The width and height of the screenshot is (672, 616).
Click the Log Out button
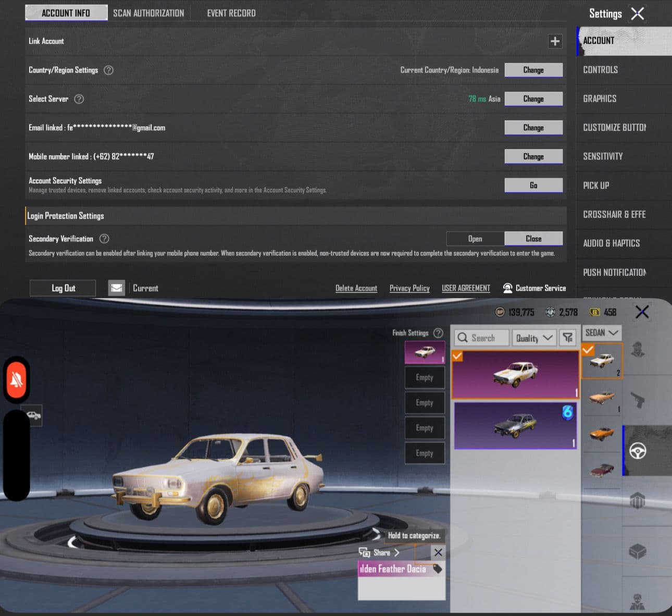pyautogui.click(x=63, y=288)
